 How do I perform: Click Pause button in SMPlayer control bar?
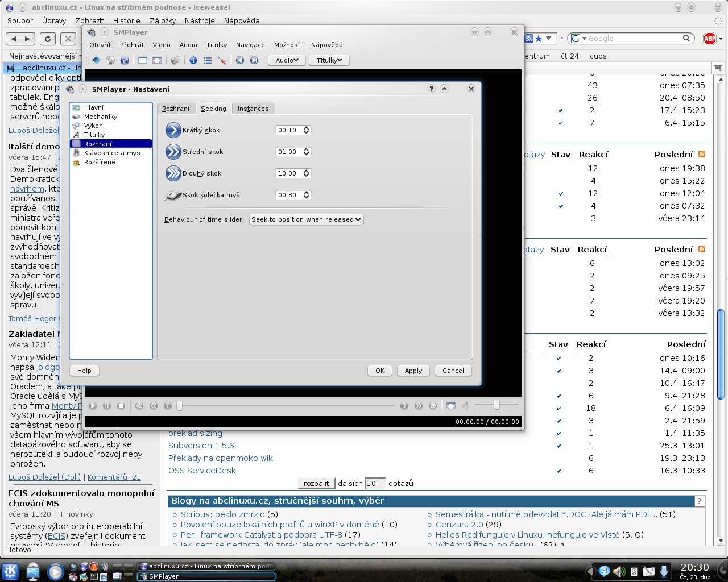107,406
